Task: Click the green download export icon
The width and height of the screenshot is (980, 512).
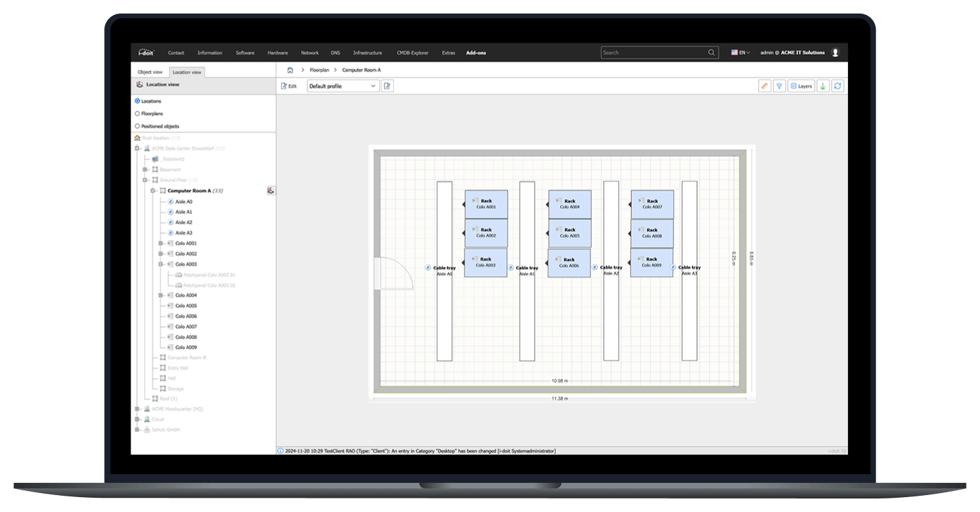Action: [x=823, y=86]
